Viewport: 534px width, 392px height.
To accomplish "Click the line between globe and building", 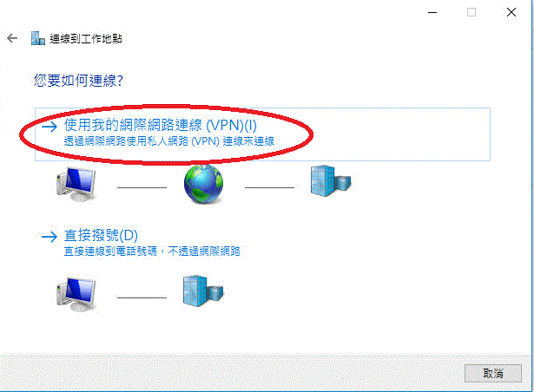I will pyautogui.click(x=269, y=187).
